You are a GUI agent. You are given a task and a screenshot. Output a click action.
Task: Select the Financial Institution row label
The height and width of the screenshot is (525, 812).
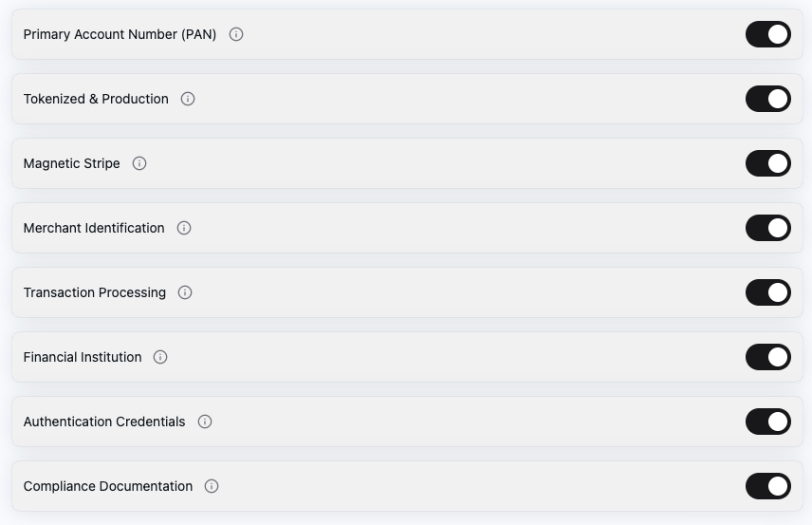pyautogui.click(x=83, y=357)
